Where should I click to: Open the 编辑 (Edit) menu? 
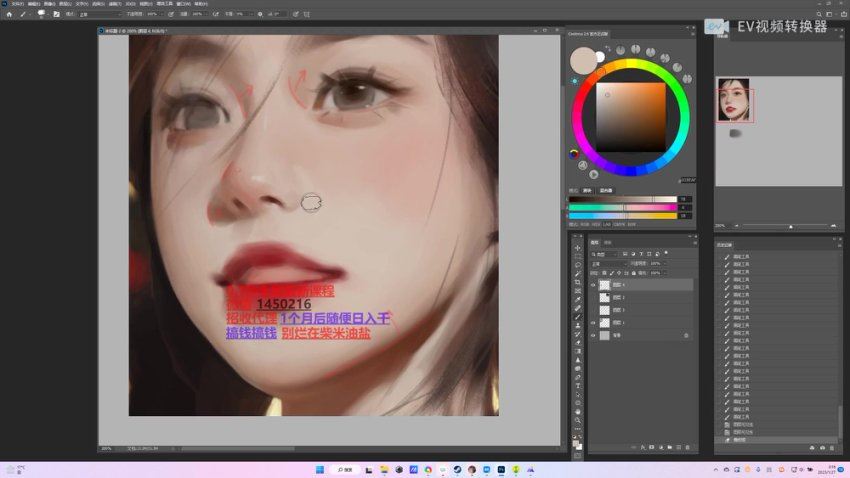pos(34,4)
